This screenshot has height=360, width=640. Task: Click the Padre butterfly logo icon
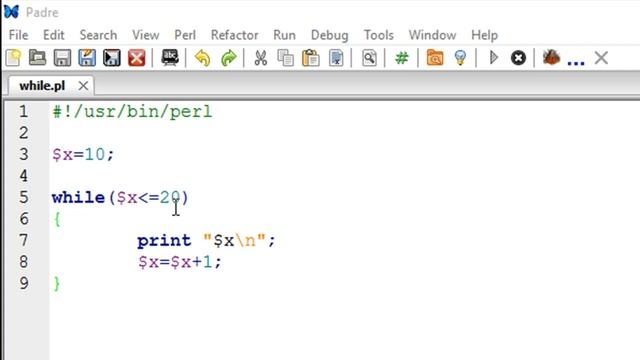point(11,12)
